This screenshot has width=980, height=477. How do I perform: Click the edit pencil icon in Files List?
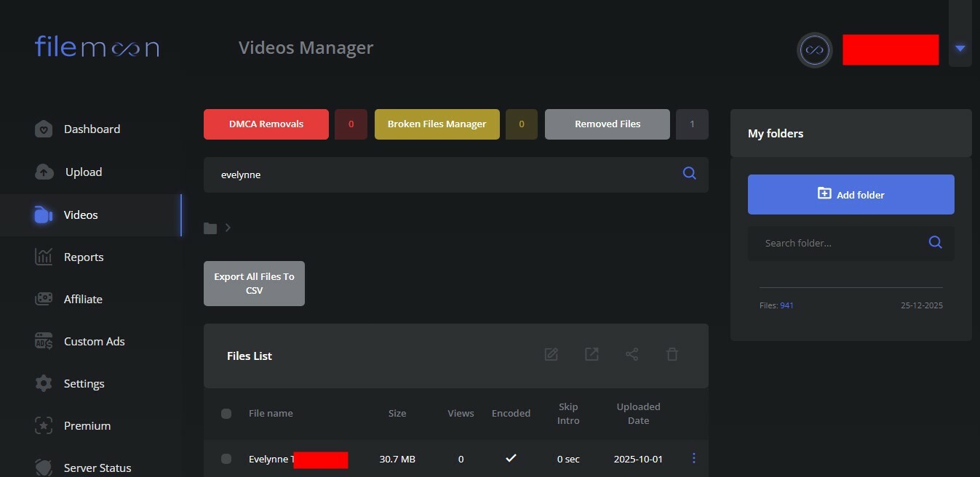coord(551,355)
